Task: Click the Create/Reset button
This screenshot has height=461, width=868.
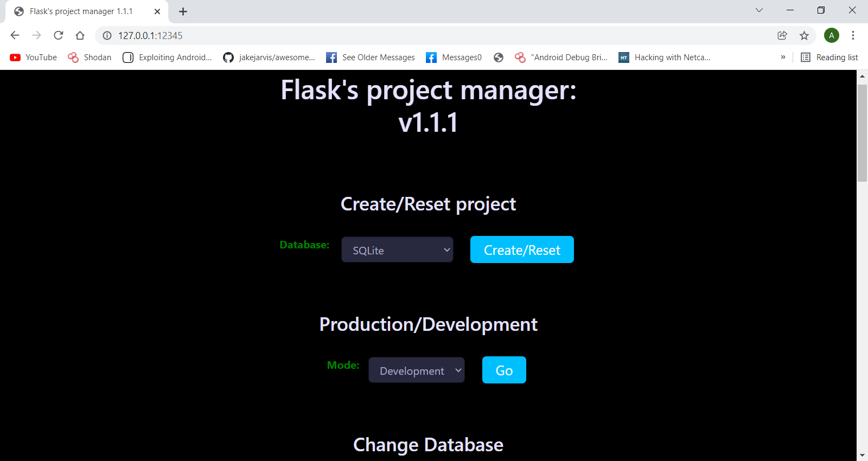Action: tap(522, 249)
